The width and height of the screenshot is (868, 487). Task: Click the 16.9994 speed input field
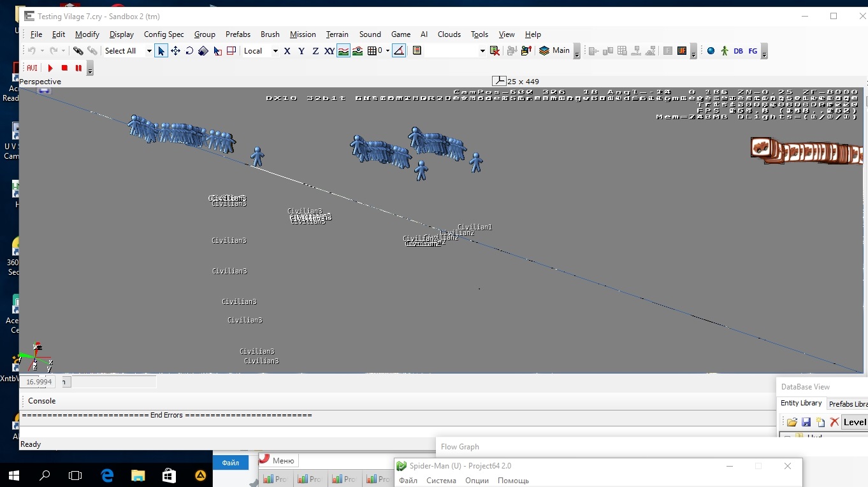(38, 382)
